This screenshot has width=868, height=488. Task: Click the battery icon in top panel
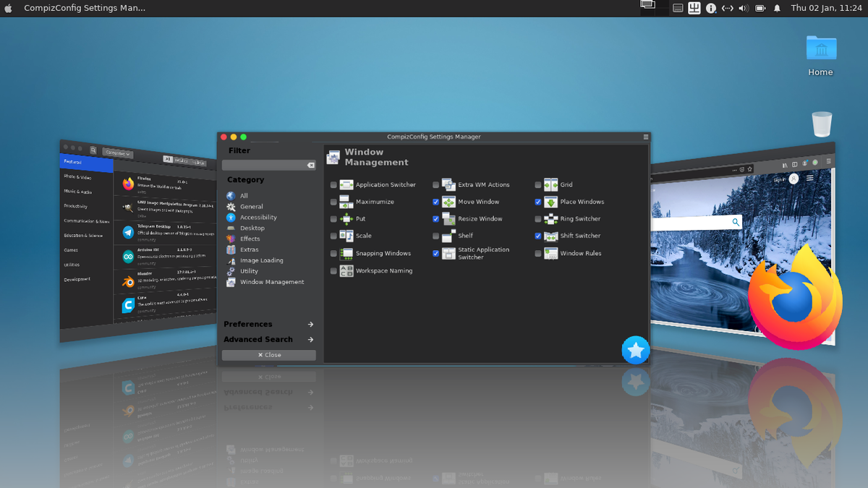point(760,8)
